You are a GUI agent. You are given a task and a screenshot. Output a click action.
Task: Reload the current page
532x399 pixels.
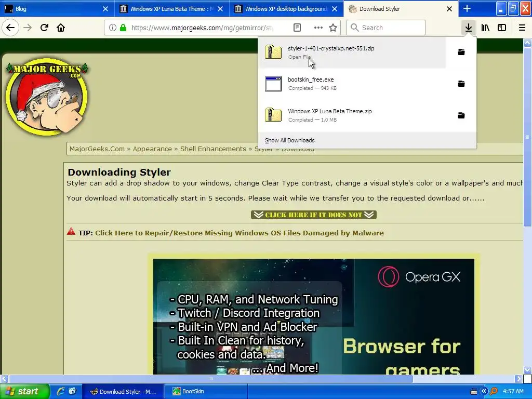44,28
